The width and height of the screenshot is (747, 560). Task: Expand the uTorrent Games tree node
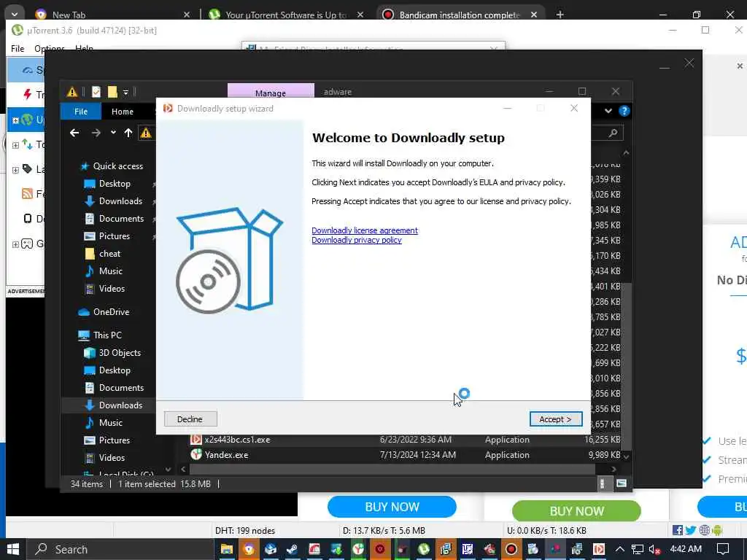tap(15, 244)
